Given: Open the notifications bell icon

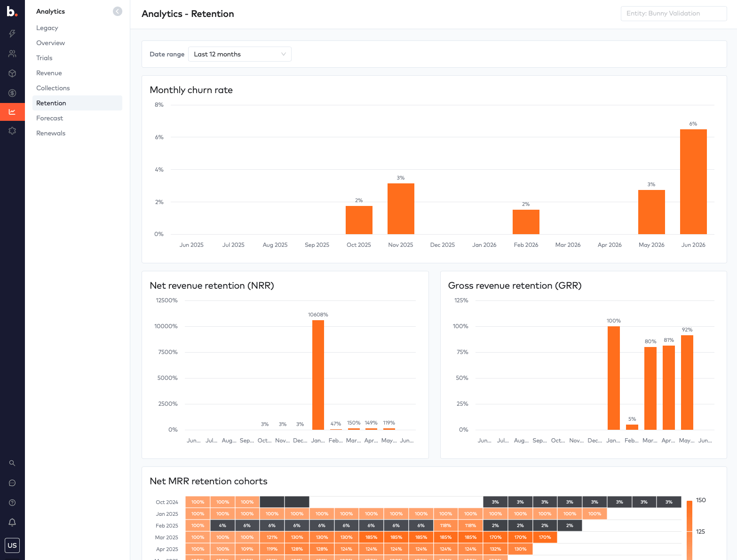Looking at the screenshot, I should tap(12, 522).
